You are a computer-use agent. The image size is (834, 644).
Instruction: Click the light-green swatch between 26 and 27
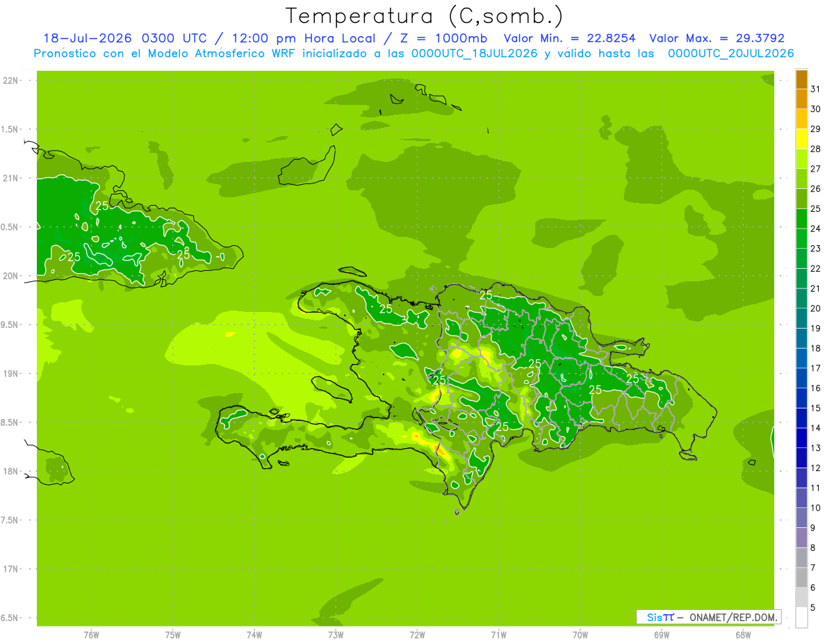click(801, 179)
